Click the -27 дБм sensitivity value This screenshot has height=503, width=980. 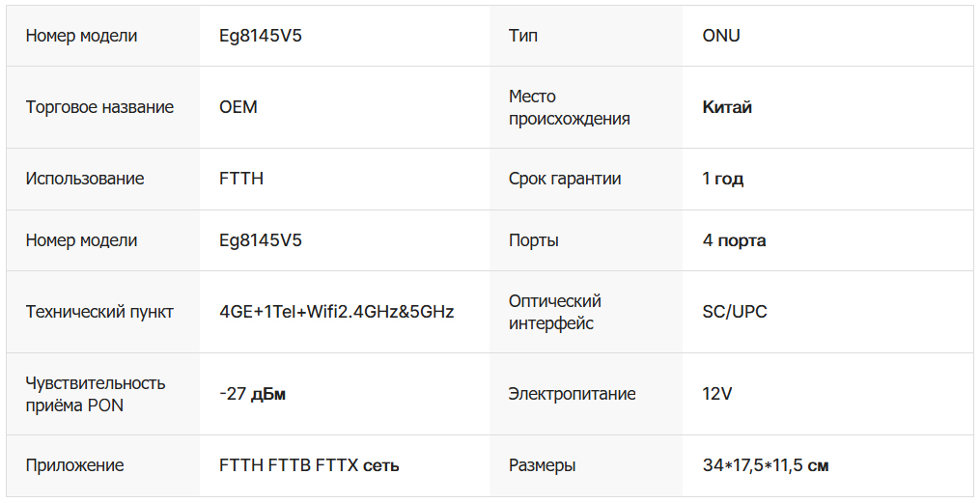(x=252, y=394)
